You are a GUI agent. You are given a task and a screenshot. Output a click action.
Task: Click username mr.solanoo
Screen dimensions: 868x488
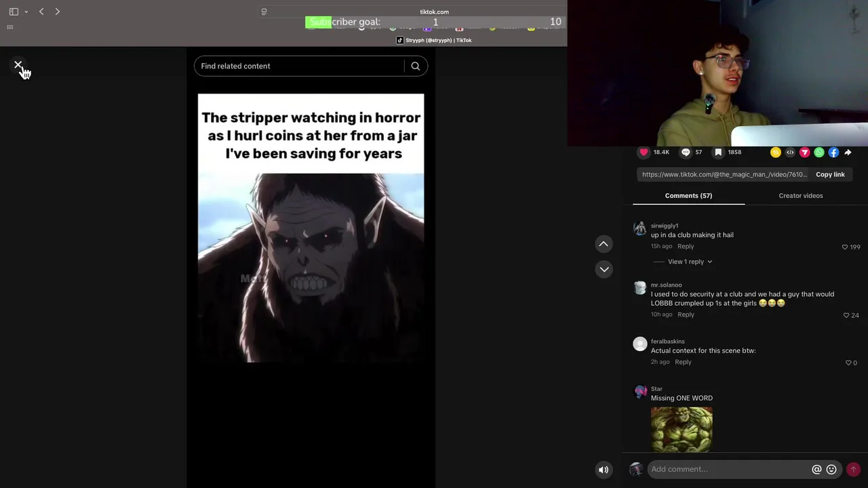(x=667, y=285)
